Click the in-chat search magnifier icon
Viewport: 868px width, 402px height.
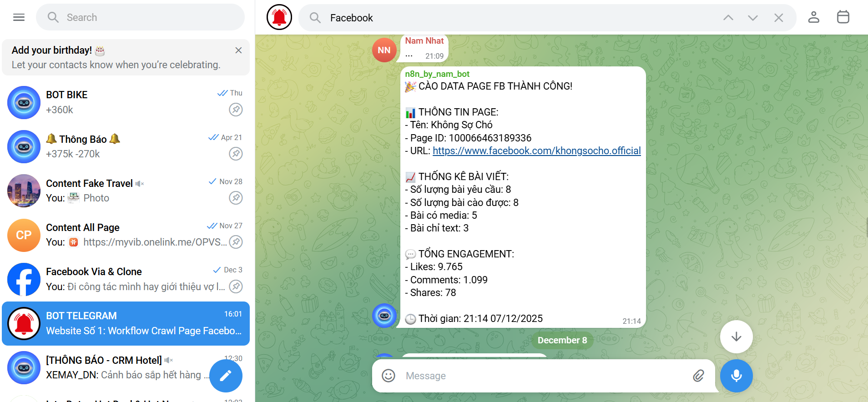(x=315, y=18)
